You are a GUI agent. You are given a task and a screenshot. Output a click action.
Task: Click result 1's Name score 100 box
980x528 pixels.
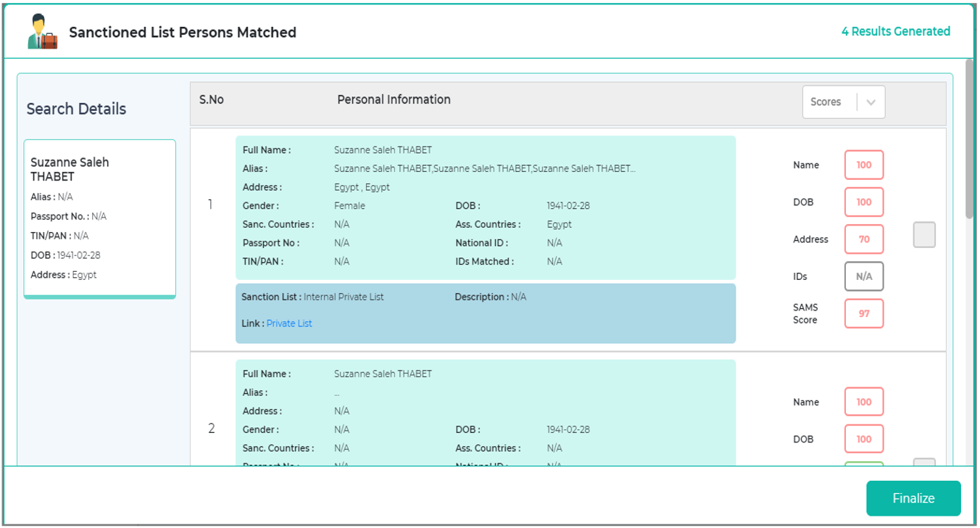pyautogui.click(x=863, y=165)
